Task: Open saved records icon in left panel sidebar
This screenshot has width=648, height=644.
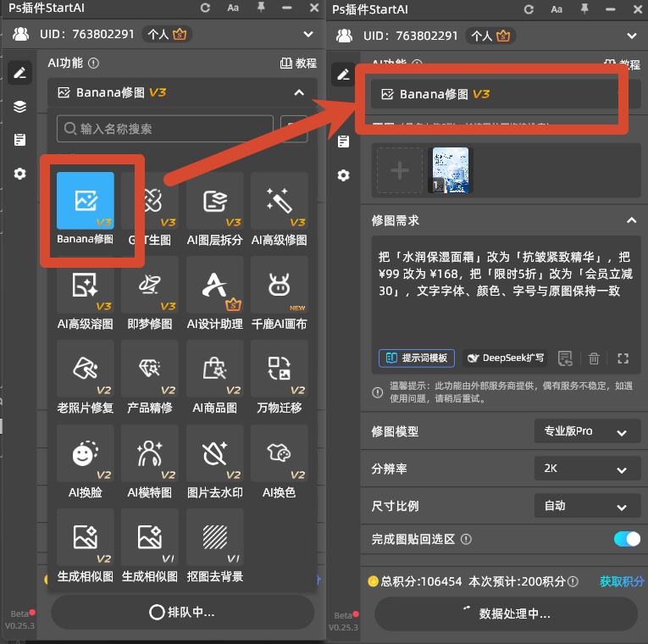Action: point(19,140)
